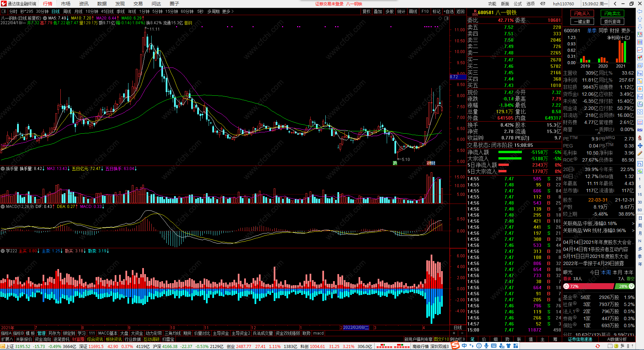Select 本月 in the 眼光 sentiment panel
The image size is (644, 350).
pos(617,272)
